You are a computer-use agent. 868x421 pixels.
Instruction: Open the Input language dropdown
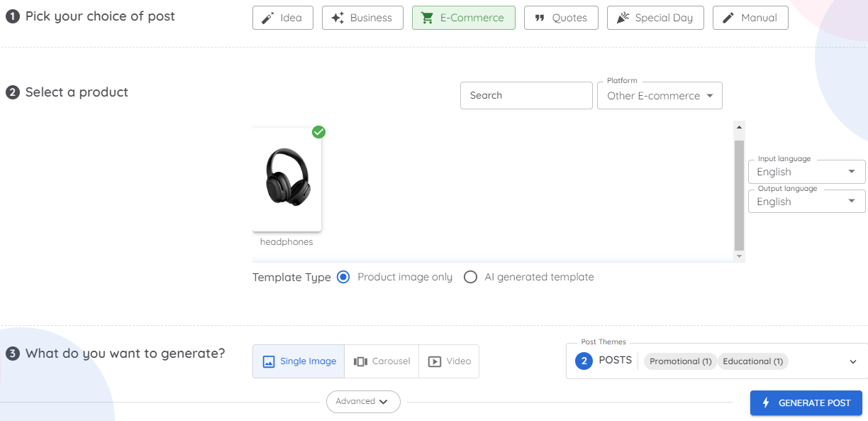pyautogui.click(x=806, y=171)
